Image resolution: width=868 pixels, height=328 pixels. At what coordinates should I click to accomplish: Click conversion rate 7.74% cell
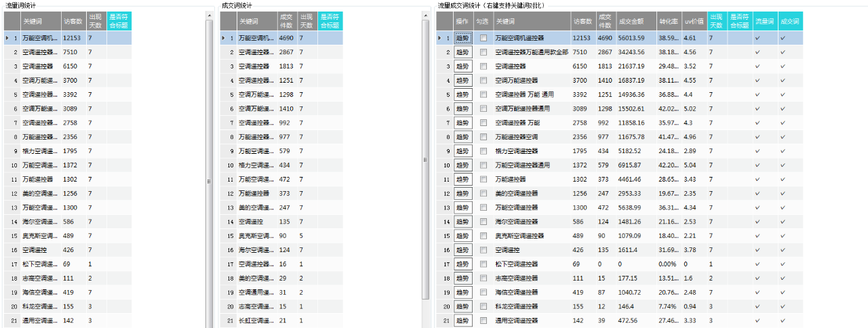click(x=669, y=306)
